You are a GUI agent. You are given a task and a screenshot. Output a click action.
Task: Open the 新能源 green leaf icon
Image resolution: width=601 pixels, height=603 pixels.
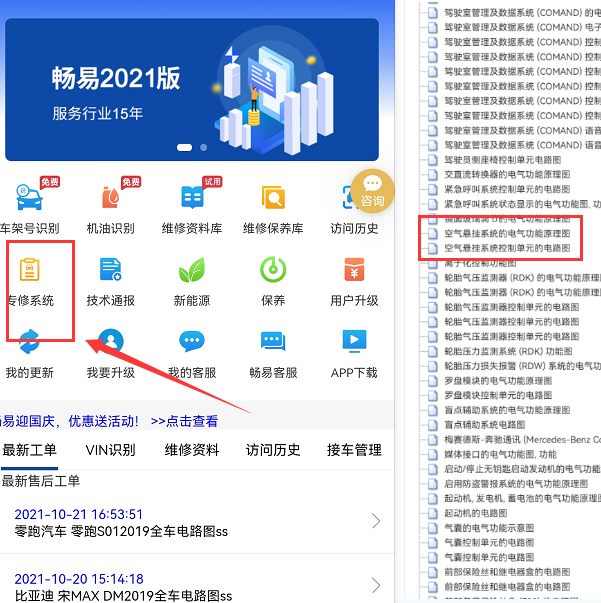pos(192,270)
